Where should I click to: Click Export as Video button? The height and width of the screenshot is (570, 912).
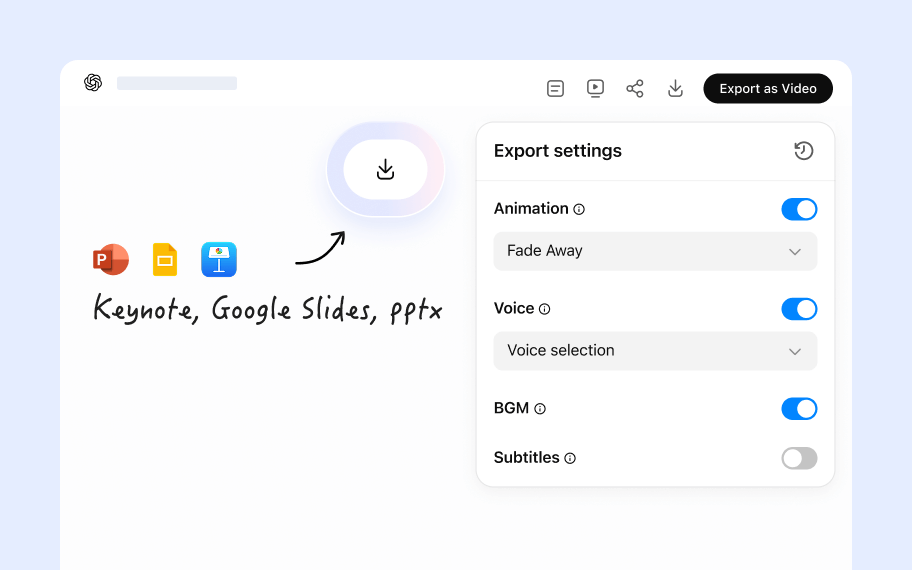[x=768, y=88]
